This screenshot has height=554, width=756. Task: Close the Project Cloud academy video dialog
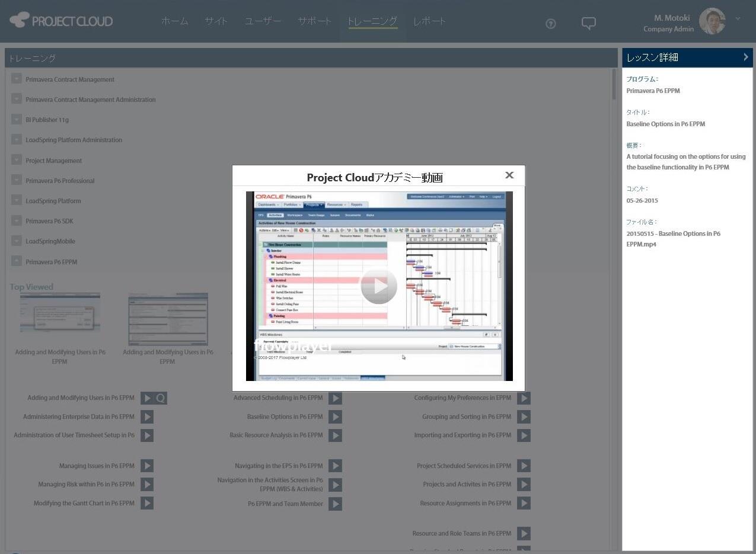[x=509, y=175]
